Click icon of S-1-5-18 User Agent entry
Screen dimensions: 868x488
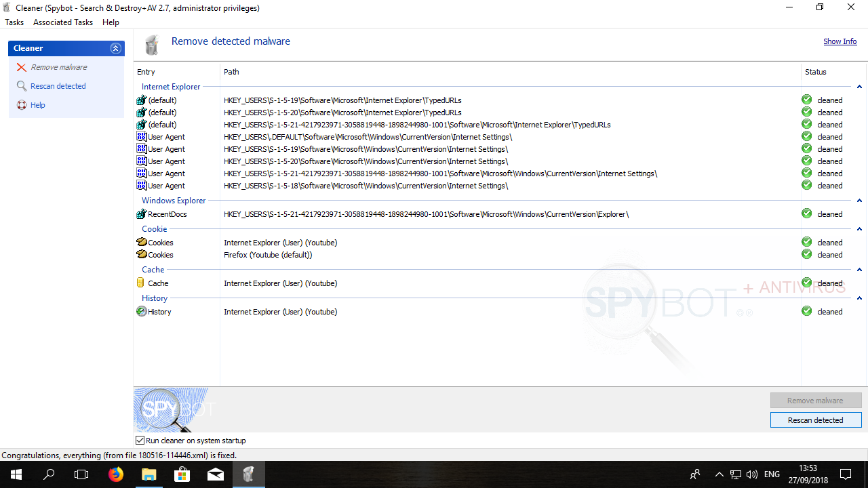(x=142, y=186)
